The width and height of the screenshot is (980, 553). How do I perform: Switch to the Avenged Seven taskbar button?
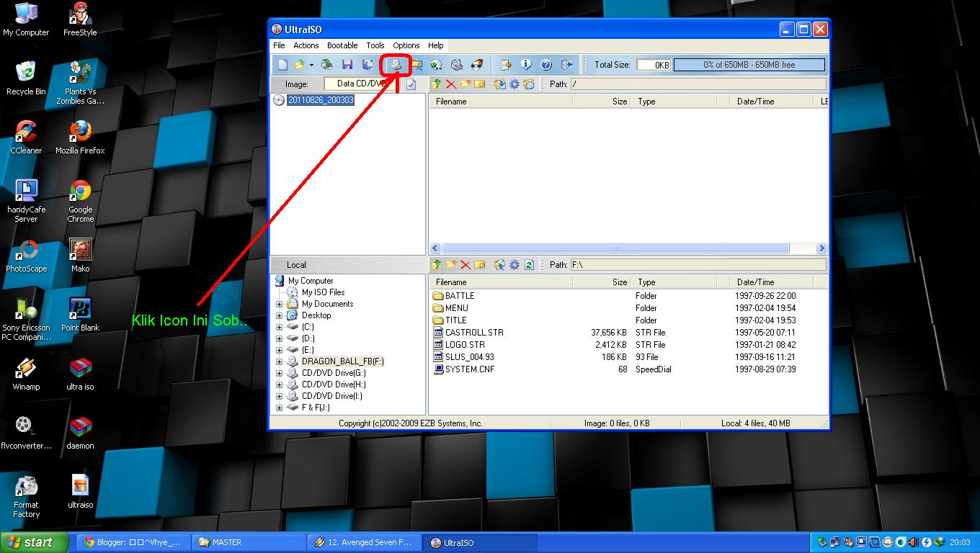[364, 542]
